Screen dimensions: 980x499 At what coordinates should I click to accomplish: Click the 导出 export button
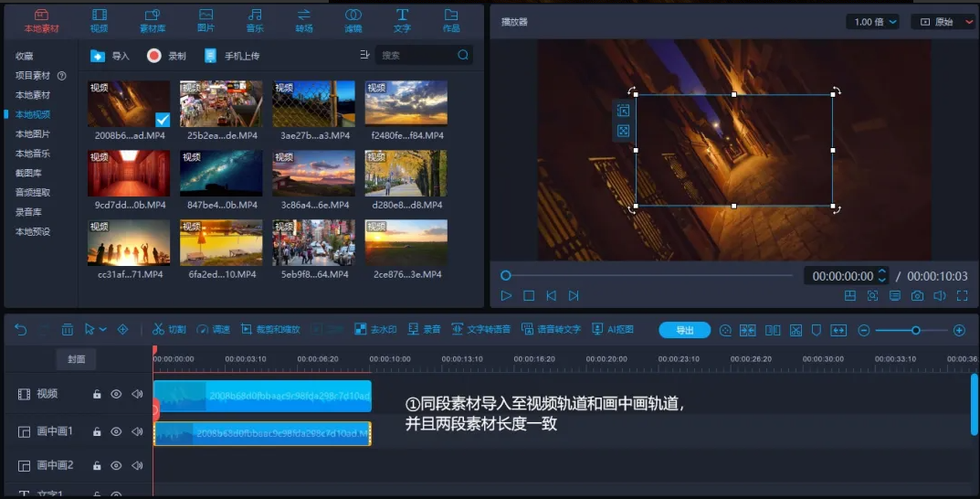[684, 330]
